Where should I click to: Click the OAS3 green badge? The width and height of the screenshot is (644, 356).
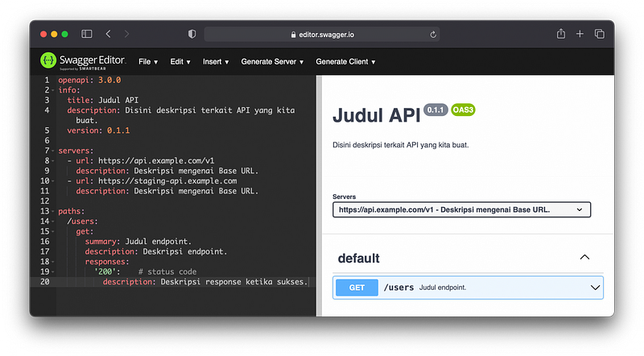(x=463, y=110)
